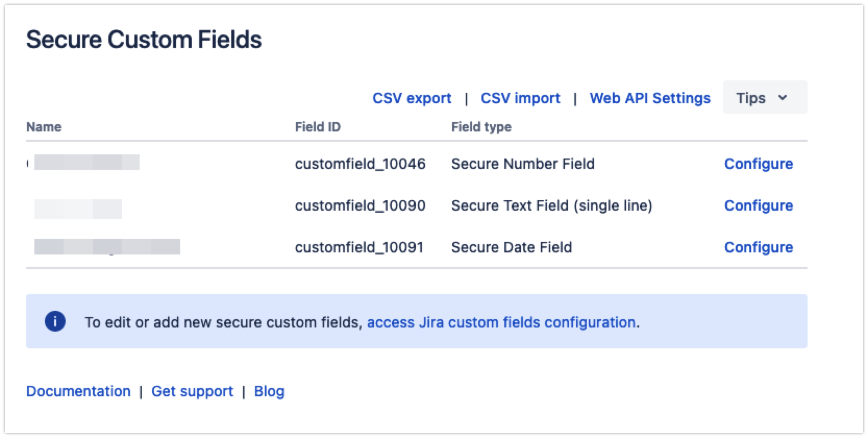Open the CSV import link
Image resolution: width=868 pixels, height=438 pixels.
coord(520,98)
